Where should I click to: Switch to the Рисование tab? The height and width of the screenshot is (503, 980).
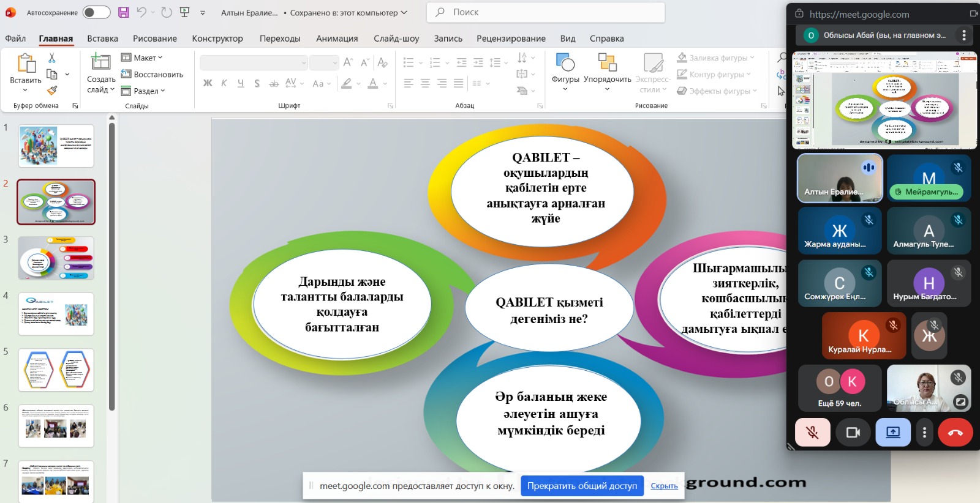pyautogui.click(x=155, y=38)
